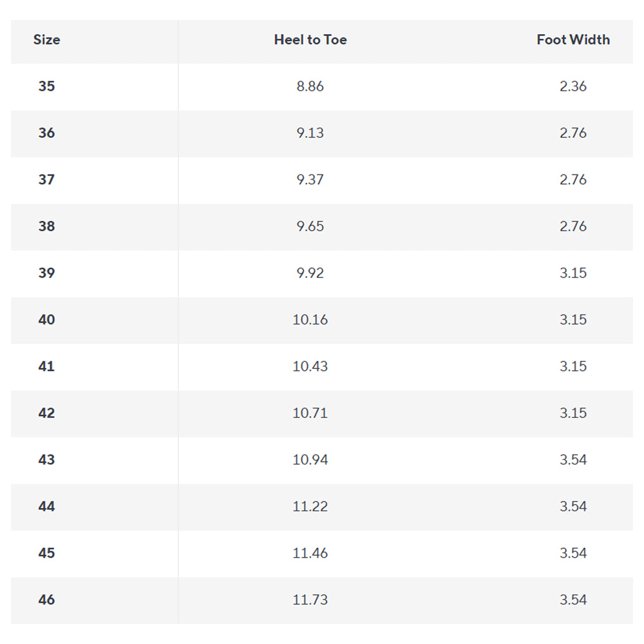Click the 9.37 heel to toe value
The width and height of the screenshot is (644, 644).
click(310, 180)
